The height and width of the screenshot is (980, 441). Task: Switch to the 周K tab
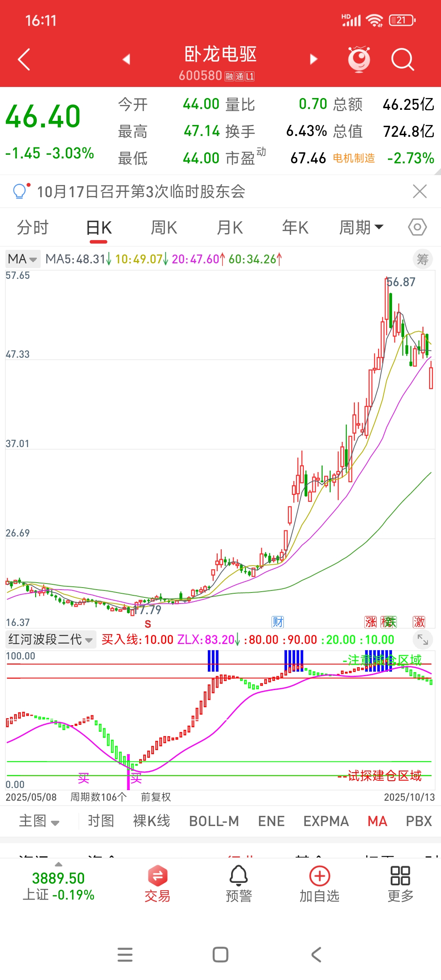(164, 227)
